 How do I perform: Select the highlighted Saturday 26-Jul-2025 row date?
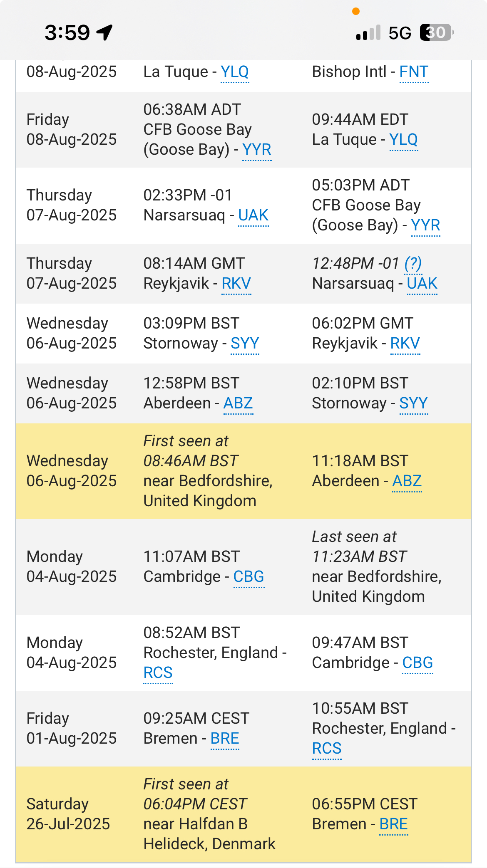(x=68, y=814)
